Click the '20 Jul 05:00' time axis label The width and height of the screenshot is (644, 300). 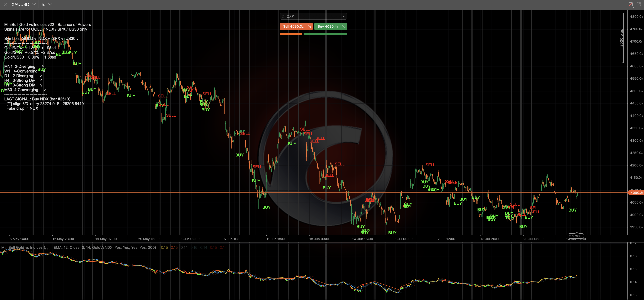point(533,239)
